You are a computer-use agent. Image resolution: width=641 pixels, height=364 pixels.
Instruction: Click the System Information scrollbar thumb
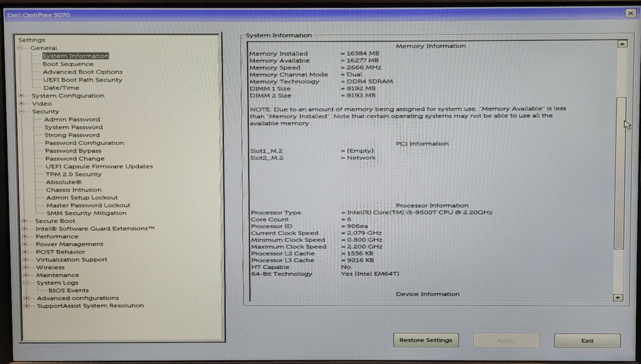click(621, 173)
